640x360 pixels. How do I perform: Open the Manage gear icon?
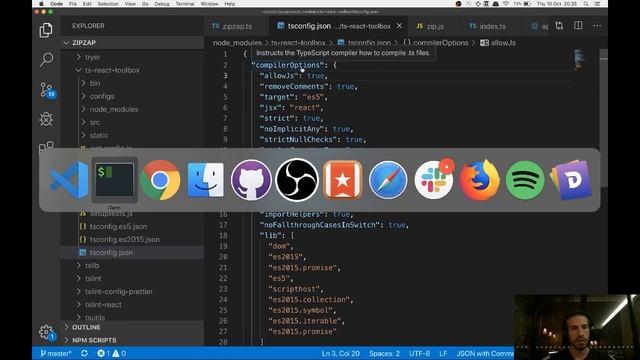[46, 332]
